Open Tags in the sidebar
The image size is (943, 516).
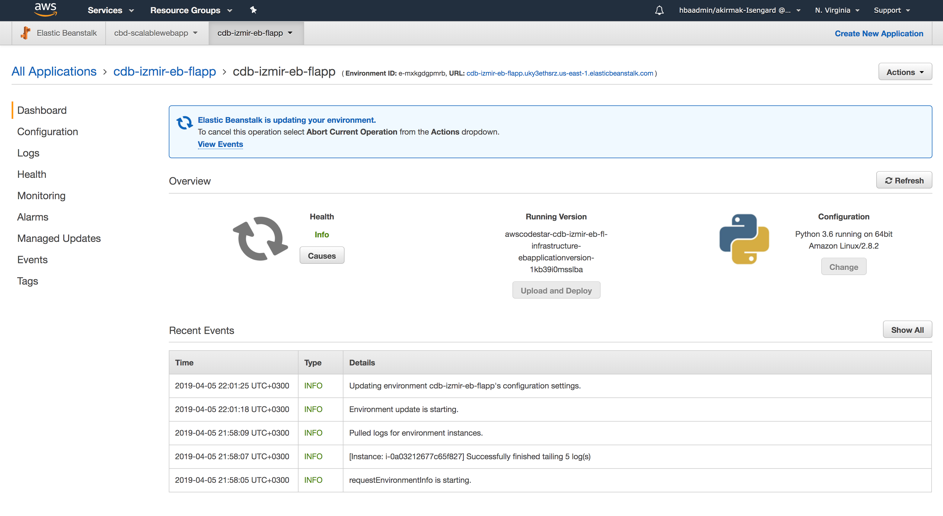[28, 281]
